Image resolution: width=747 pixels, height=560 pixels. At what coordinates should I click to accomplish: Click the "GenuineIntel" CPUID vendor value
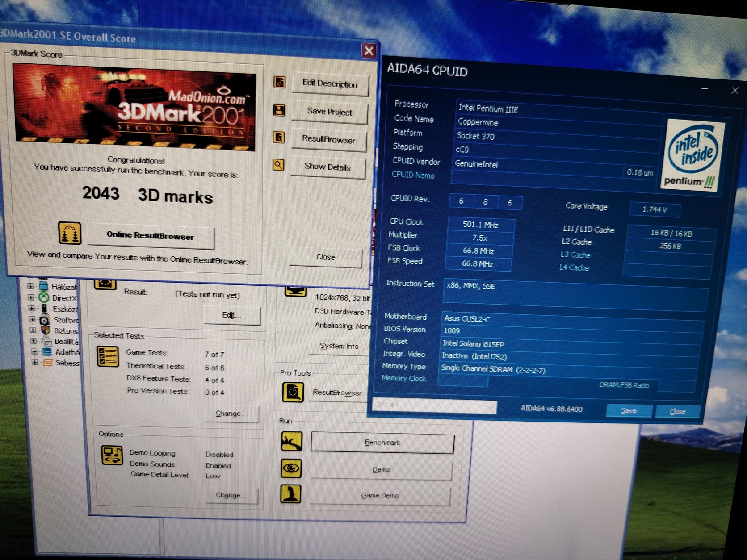point(476,164)
